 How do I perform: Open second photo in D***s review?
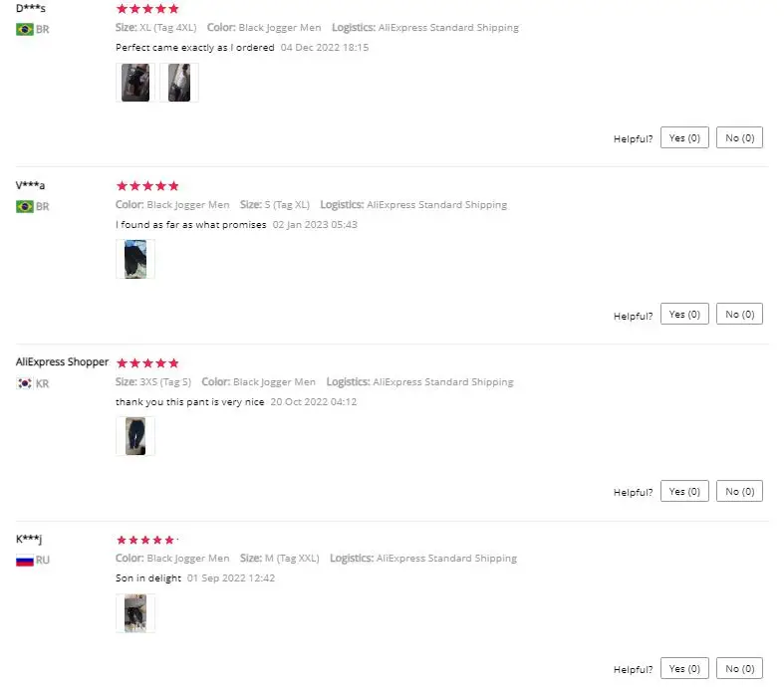pos(179,83)
